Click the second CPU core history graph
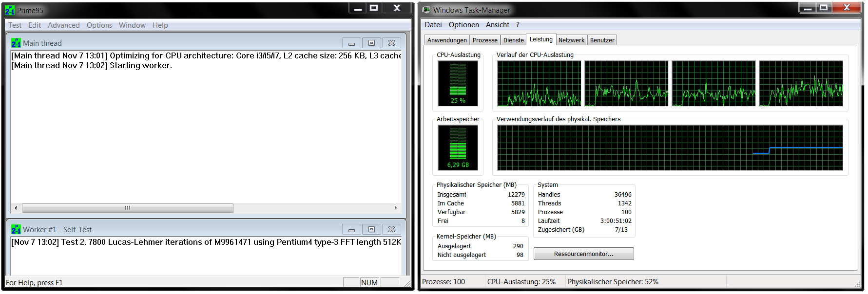This screenshot has height=294, width=868. point(626,83)
